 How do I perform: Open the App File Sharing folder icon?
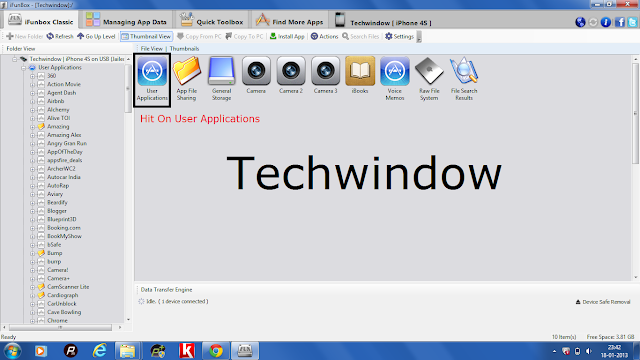coord(187,79)
